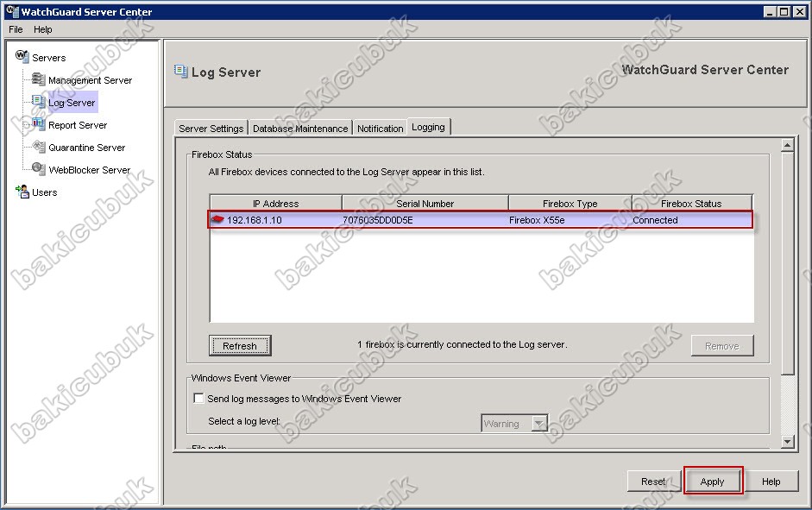Click the Firebox Type column header
Image resolution: width=812 pixels, height=510 pixels.
tap(570, 203)
